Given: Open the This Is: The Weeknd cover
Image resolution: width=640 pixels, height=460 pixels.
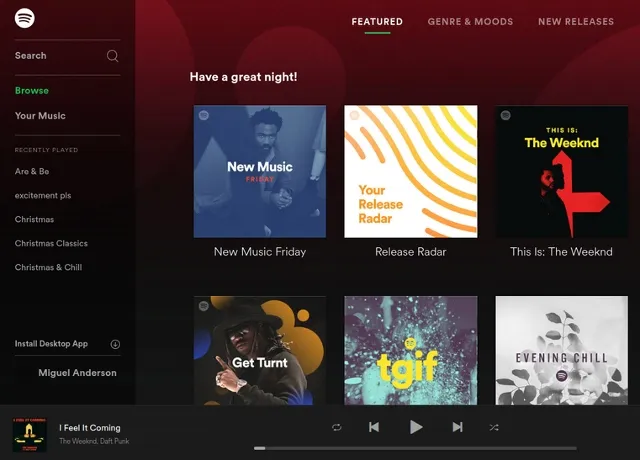Looking at the screenshot, I should coord(562,171).
